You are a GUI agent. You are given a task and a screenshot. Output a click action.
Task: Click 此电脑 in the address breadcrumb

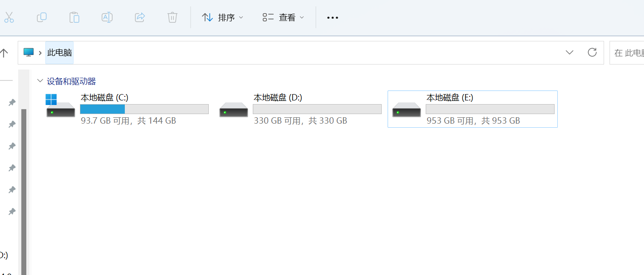click(x=59, y=53)
